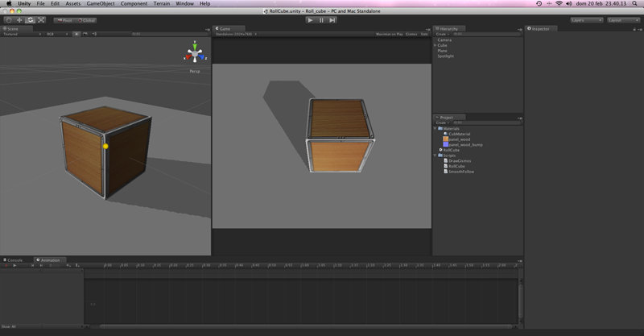Viewport: 644px width, 336px height.
Task: Toggle Pivot/Center handle position
Action: [x=64, y=20]
